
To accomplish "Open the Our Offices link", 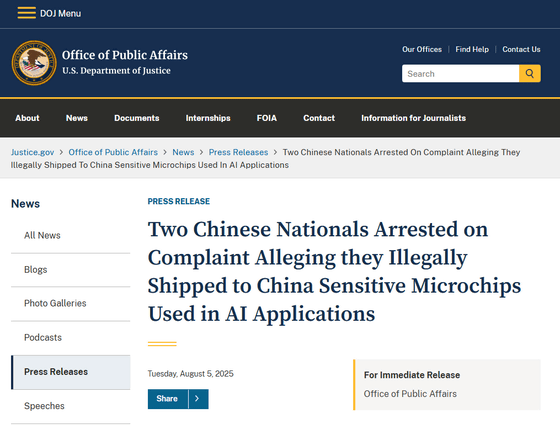I will tap(422, 49).
